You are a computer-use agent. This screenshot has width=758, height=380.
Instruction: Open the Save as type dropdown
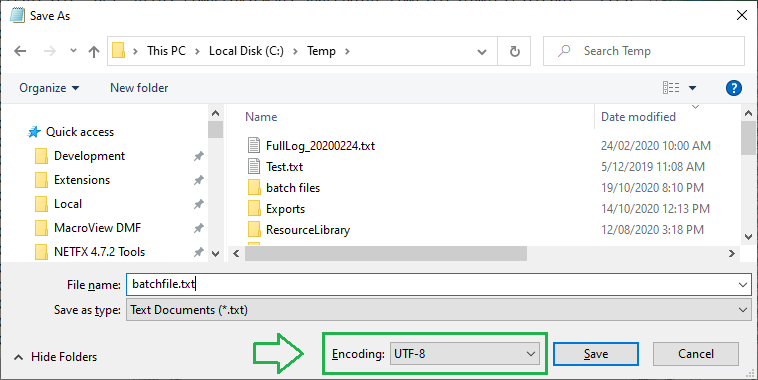click(x=438, y=310)
